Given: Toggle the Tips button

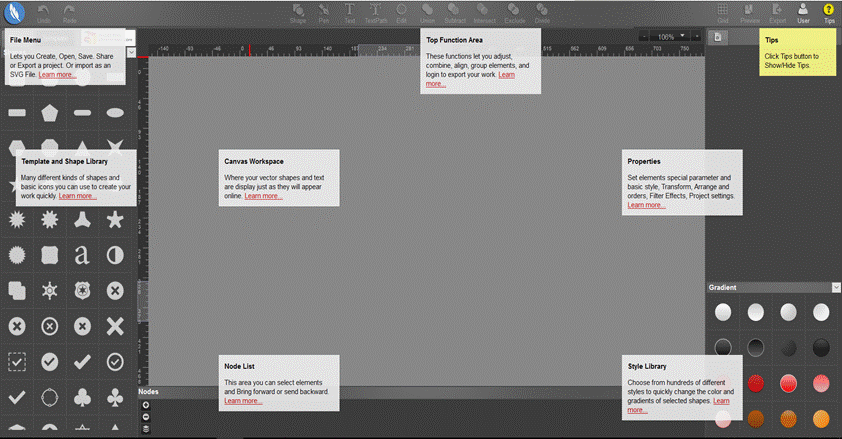Looking at the screenshot, I should tap(829, 14).
